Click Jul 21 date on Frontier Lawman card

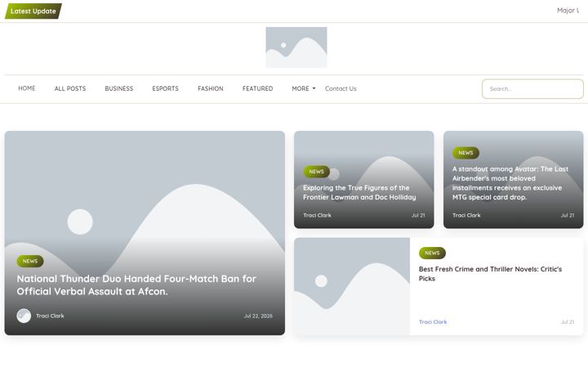[418, 215]
